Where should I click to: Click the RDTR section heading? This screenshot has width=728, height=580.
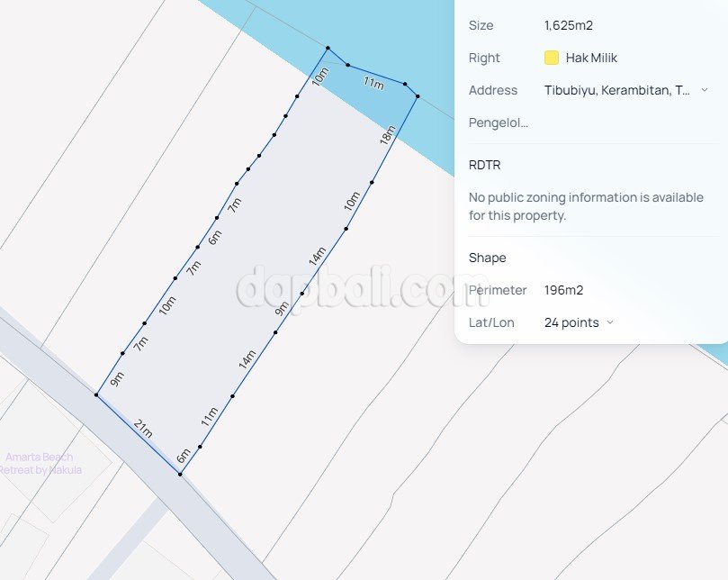tap(484, 166)
